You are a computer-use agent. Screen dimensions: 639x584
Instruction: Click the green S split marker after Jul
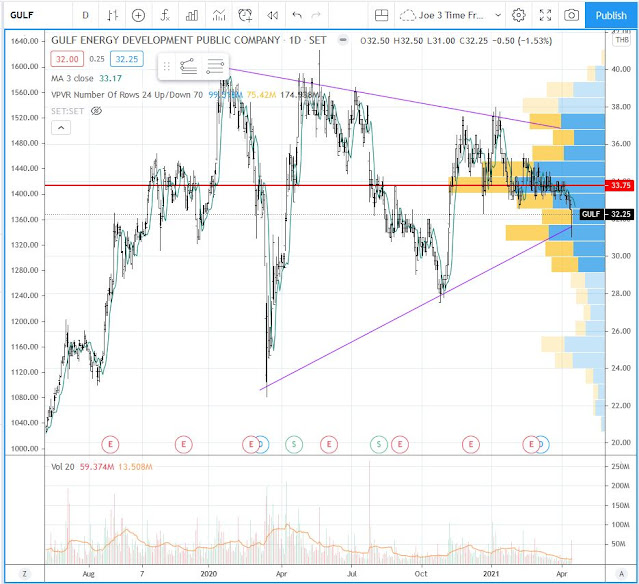pos(379,444)
